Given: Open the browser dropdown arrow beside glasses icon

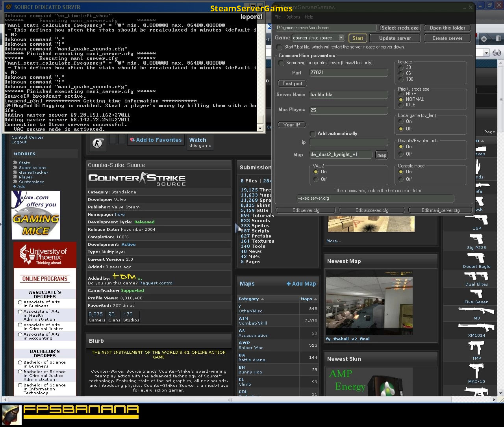Looking at the screenshot, I should [486, 53].
